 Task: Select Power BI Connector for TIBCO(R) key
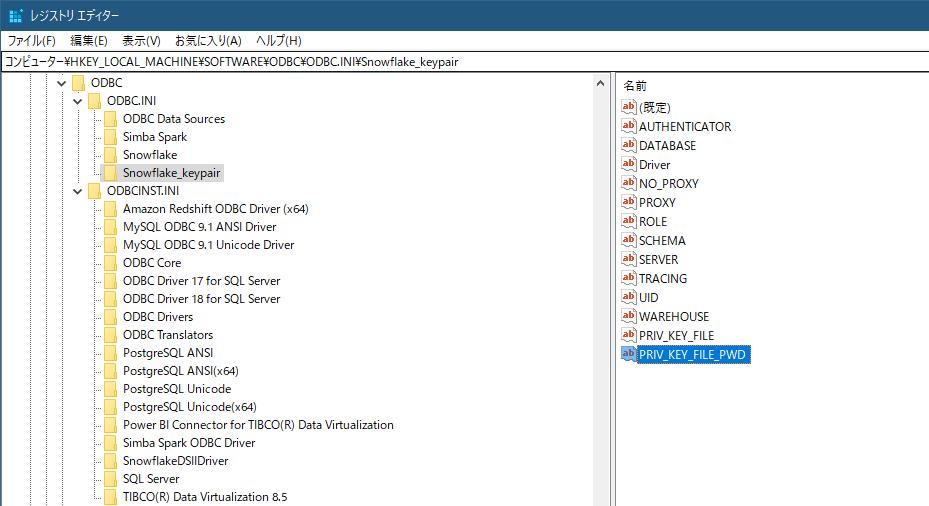click(258, 425)
